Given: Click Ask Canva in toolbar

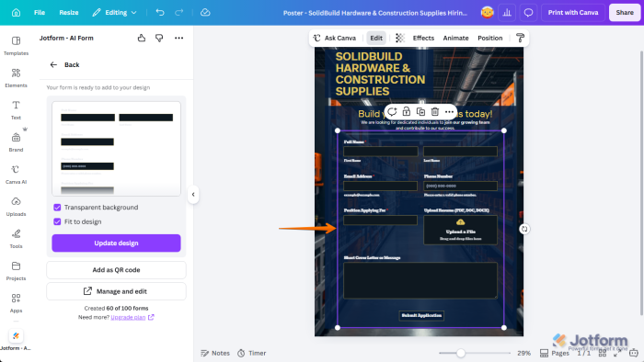Looking at the screenshot, I should tap(335, 38).
